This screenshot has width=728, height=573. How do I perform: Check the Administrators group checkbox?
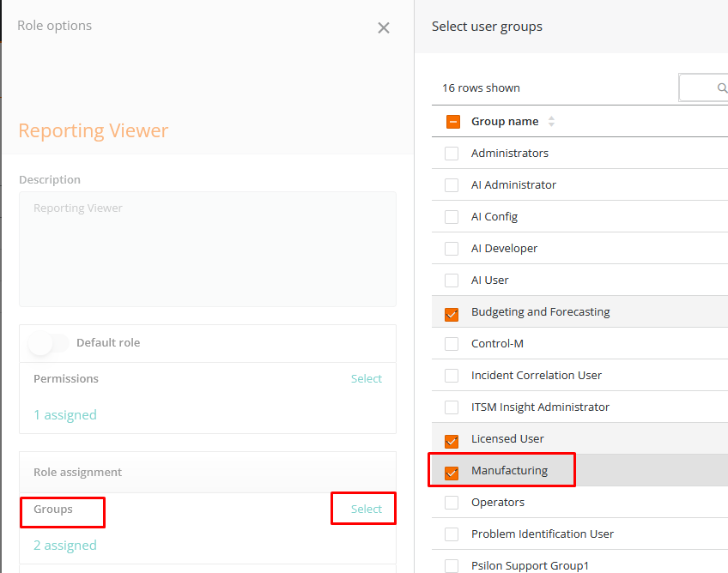(x=452, y=154)
